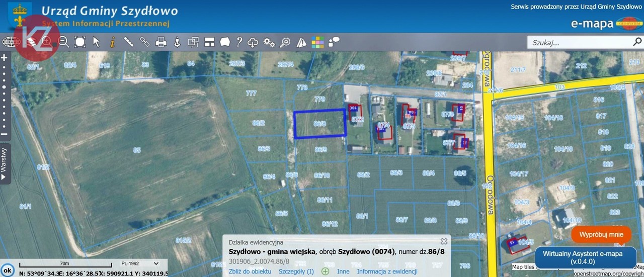Open the overlapping windows tool
This screenshot has width=644, height=277.
click(x=193, y=42)
